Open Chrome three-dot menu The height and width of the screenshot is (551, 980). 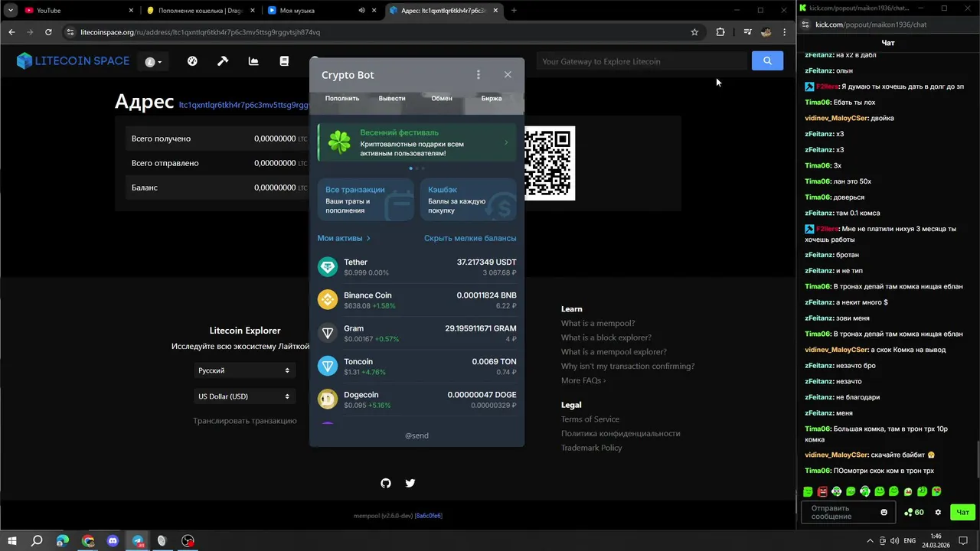coord(785,32)
